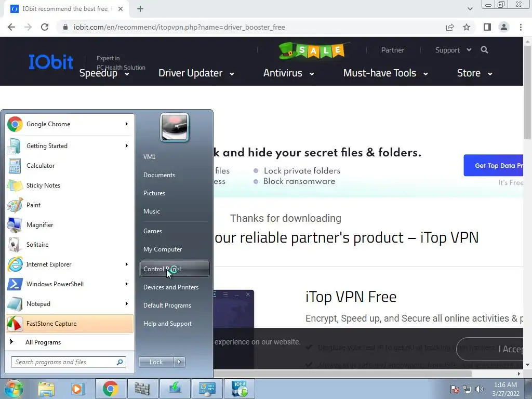Reload the page in Chrome

pos(45,27)
